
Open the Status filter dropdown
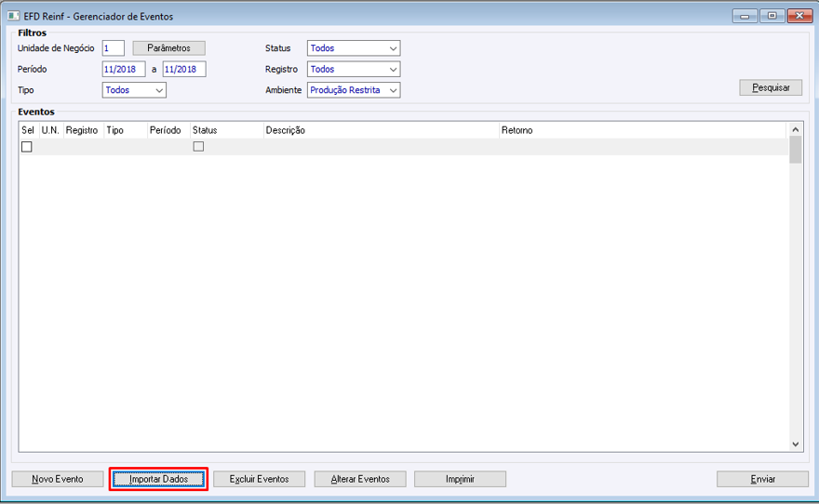click(354, 48)
